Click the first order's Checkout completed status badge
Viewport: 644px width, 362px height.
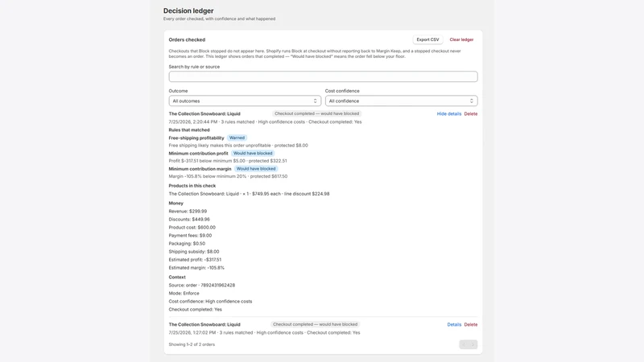[316, 113]
